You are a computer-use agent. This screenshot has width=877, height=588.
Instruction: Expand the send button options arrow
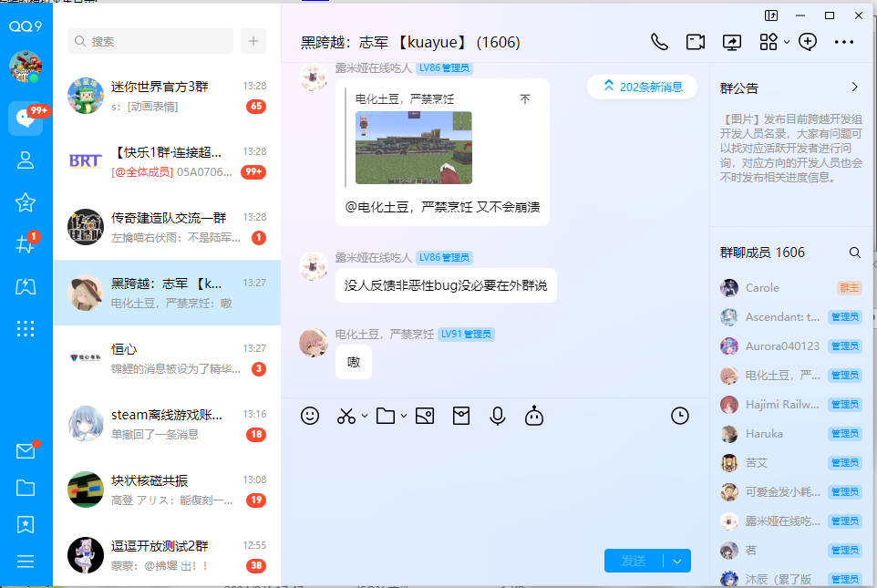[x=677, y=562]
